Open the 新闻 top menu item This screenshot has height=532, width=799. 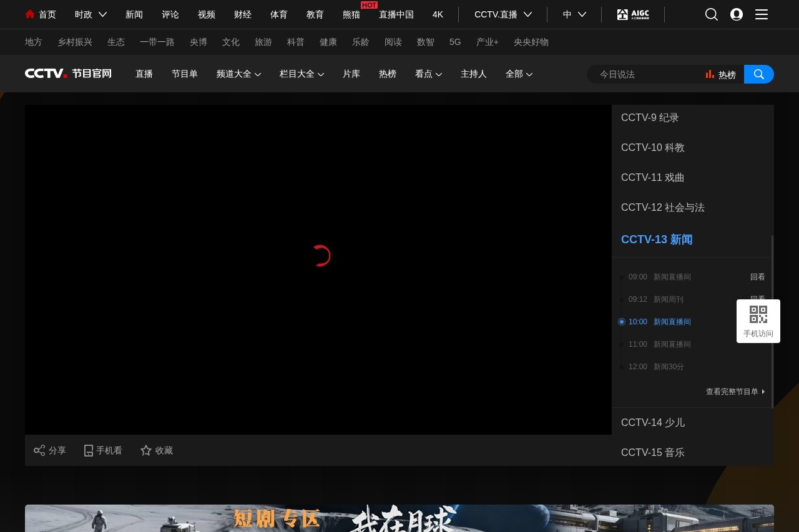(134, 14)
